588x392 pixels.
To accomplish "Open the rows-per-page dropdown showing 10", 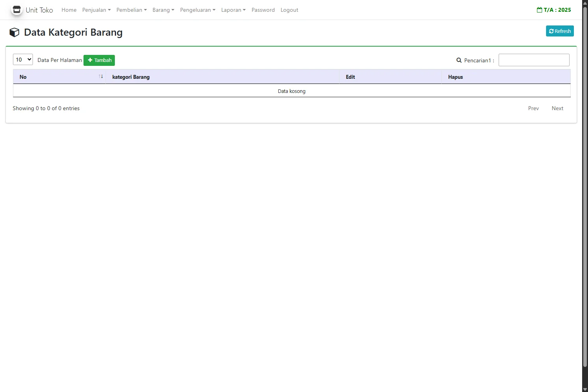I will coord(23,60).
